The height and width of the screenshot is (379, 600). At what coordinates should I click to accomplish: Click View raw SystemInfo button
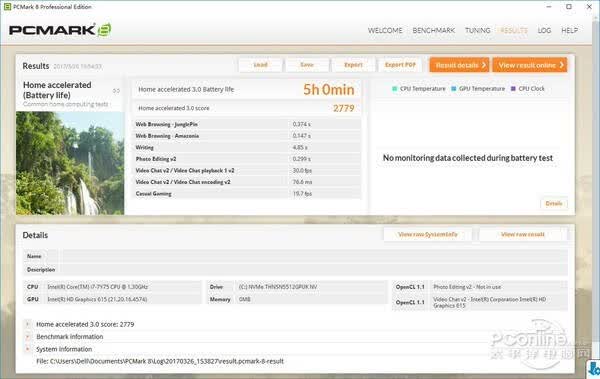(x=428, y=234)
